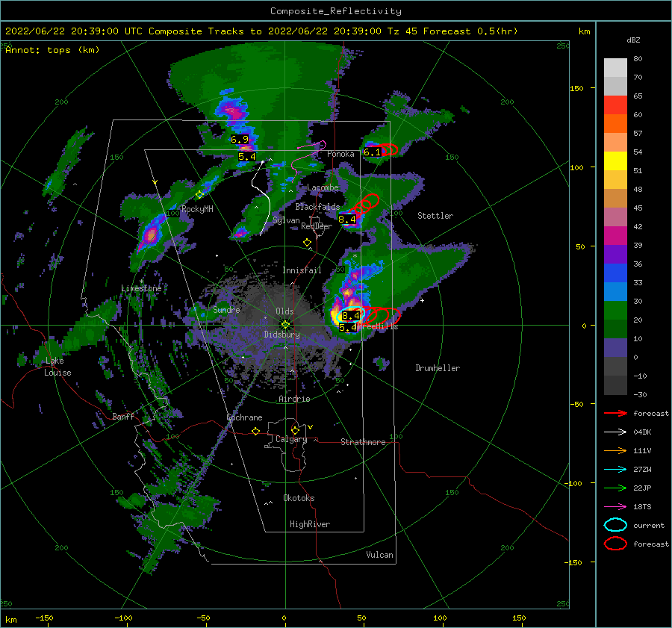Click the purple 39-36 dBZ color swatch
Viewport: 672px width, 628px height.
click(x=615, y=255)
